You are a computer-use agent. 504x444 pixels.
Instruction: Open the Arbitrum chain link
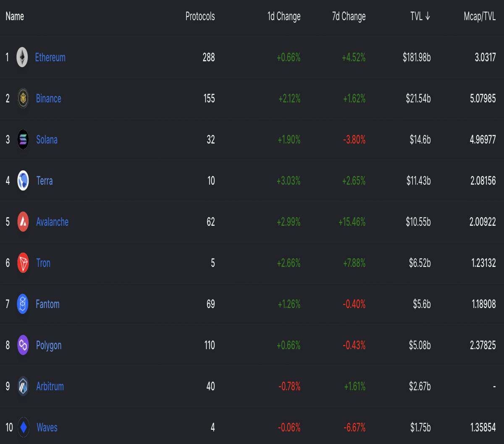[x=50, y=386]
